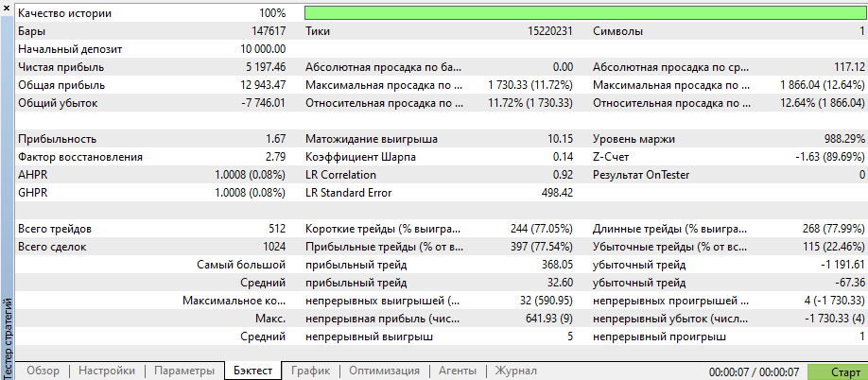Select the Бэктест tab

pyautogui.click(x=253, y=371)
